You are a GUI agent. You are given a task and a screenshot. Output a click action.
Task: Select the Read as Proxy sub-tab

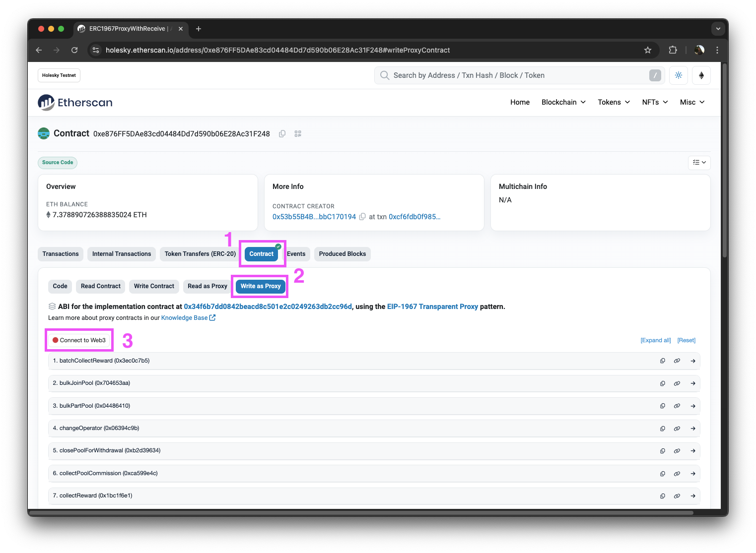pyautogui.click(x=207, y=286)
